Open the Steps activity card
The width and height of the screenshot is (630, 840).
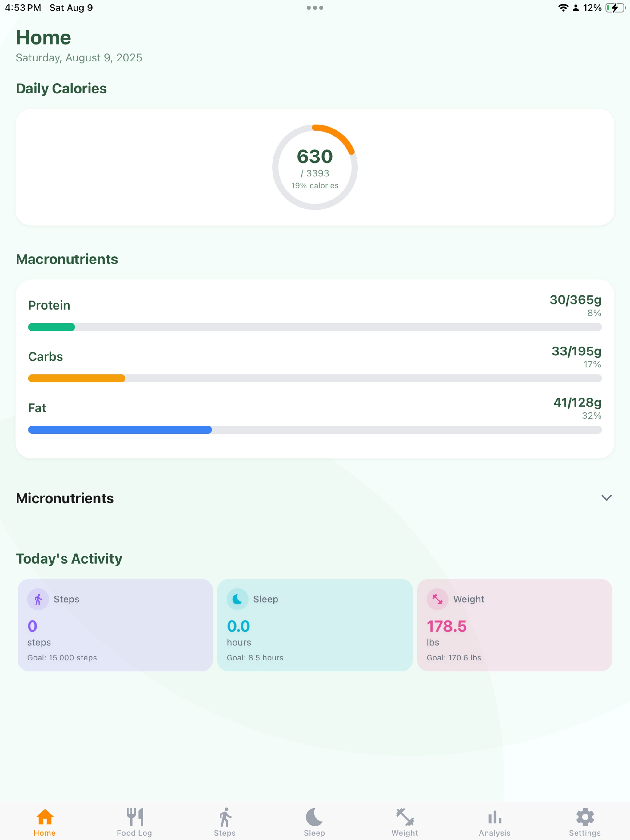(x=115, y=625)
